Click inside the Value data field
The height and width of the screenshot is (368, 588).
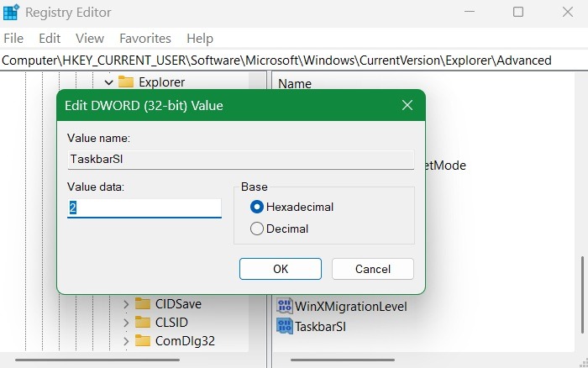tap(144, 208)
